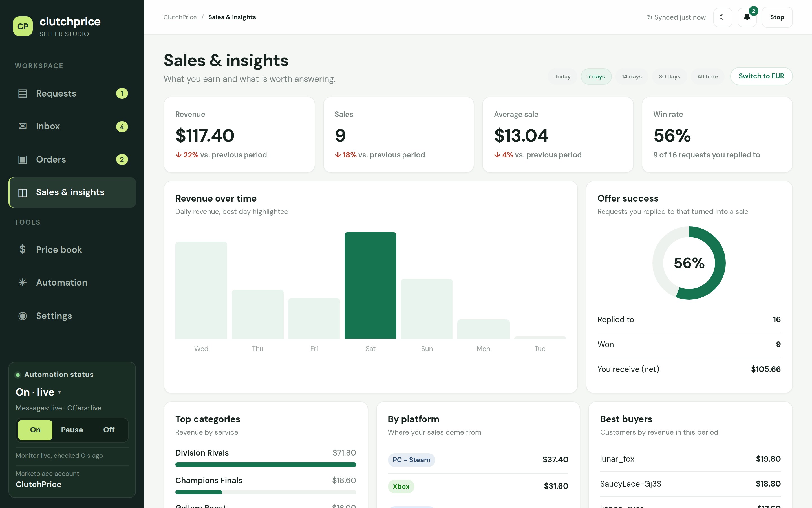The image size is (812, 508).
Task: Click the Price book dollar icon
Action: (x=23, y=249)
